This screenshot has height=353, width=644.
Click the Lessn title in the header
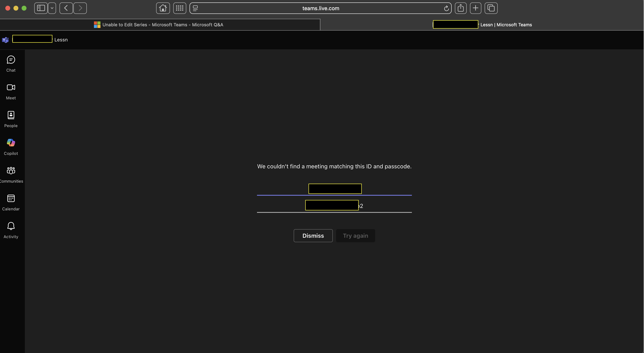click(x=61, y=40)
